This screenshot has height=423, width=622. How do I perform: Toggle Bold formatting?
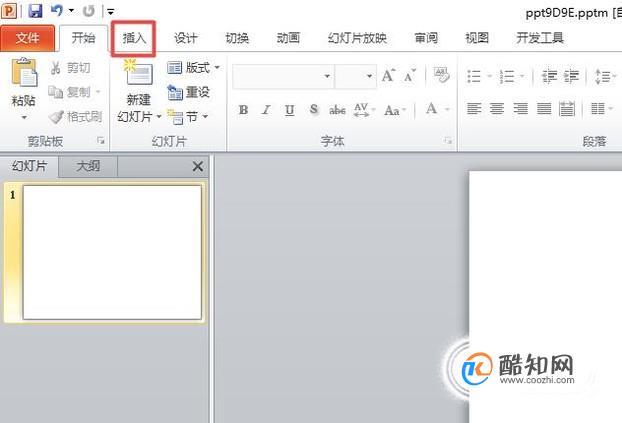pyautogui.click(x=243, y=110)
